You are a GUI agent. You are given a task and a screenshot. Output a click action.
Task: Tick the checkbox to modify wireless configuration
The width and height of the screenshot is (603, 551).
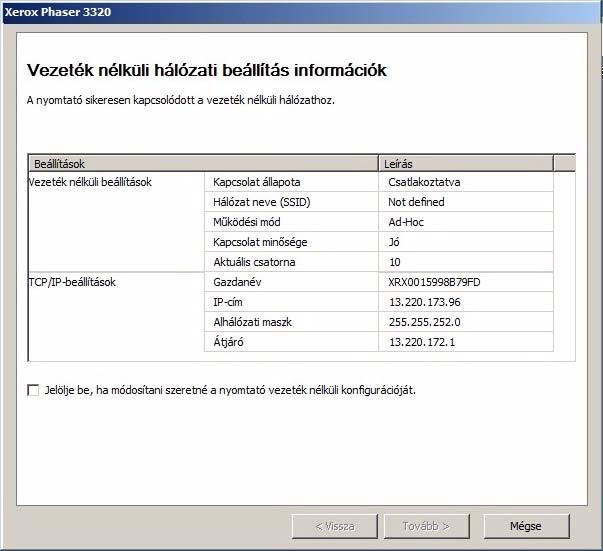pyautogui.click(x=33, y=390)
